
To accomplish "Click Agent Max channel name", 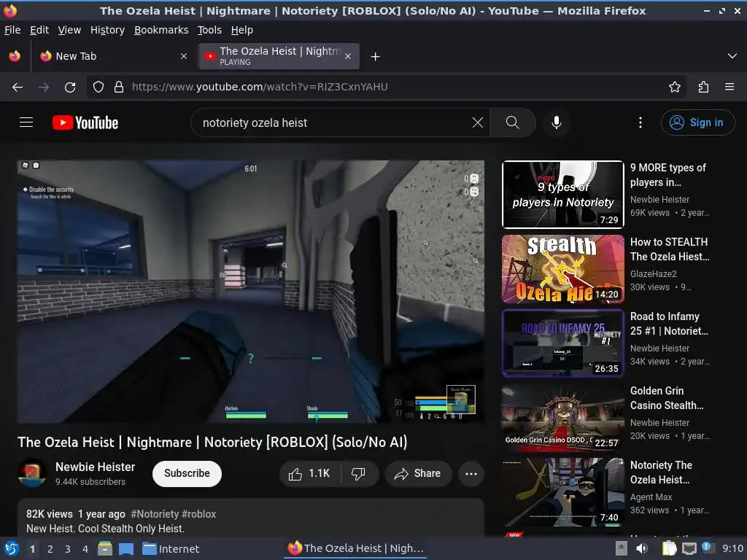I will tap(651, 497).
